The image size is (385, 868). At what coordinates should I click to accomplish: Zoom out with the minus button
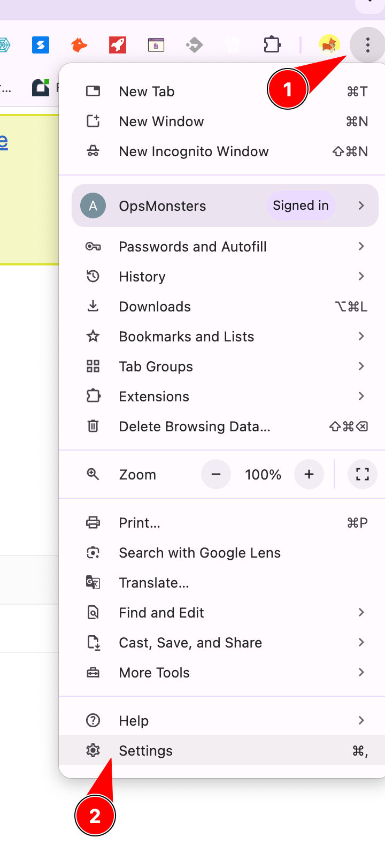click(216, 474)
